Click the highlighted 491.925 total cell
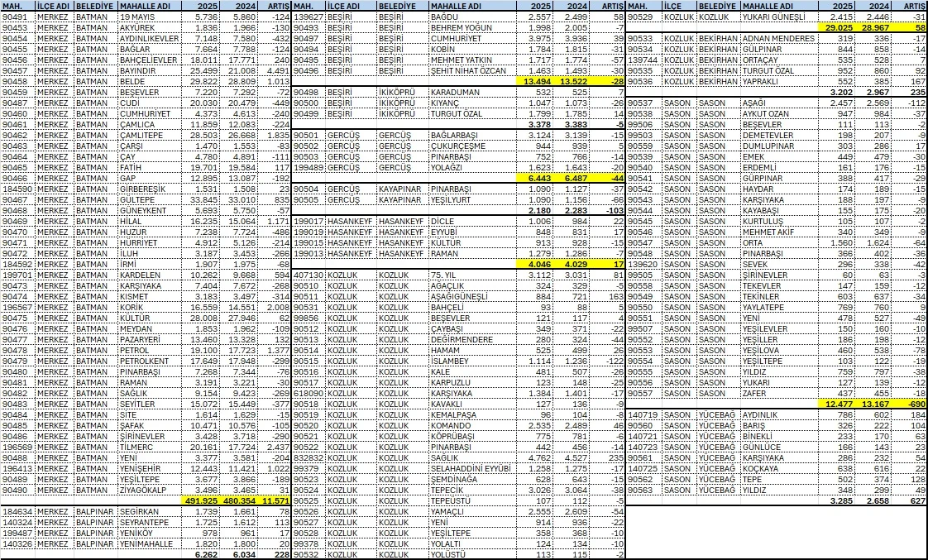Viewport: 928px width, 560px height. [200, 500]
